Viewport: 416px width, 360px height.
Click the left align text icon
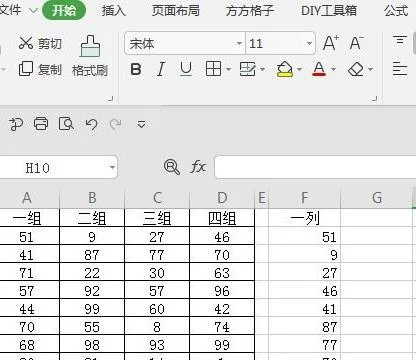click(x=399, y=69)
